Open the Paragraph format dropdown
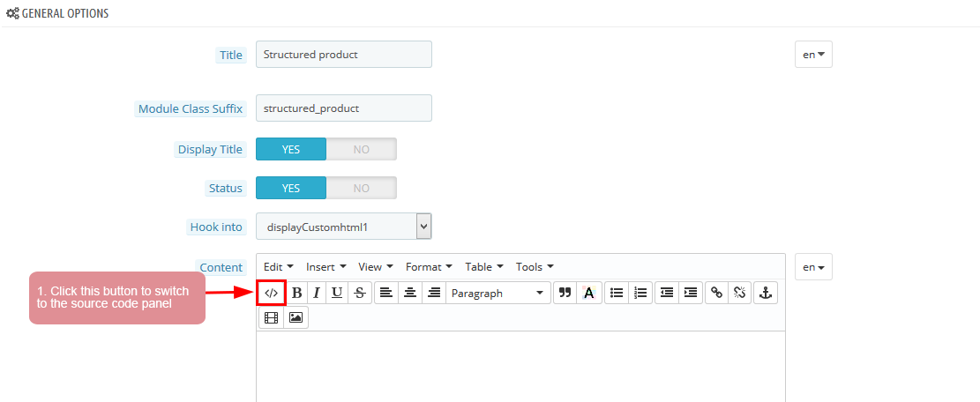 point(498,293)
